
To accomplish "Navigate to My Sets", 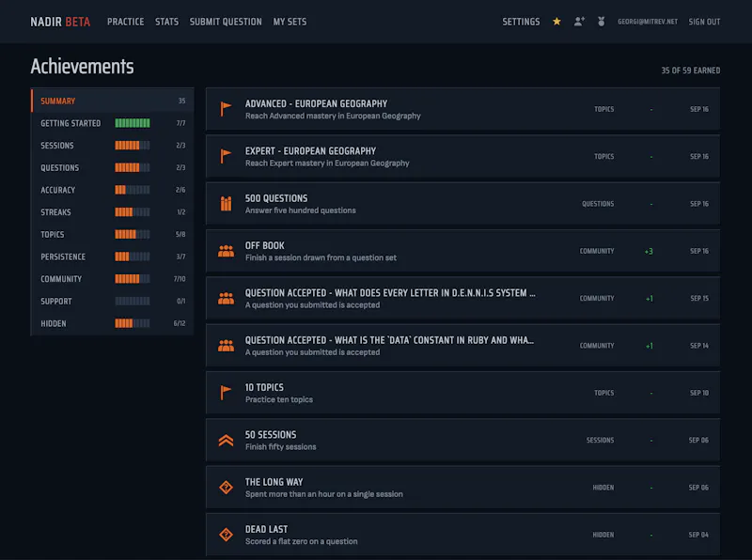I will [x=290, y=22].
